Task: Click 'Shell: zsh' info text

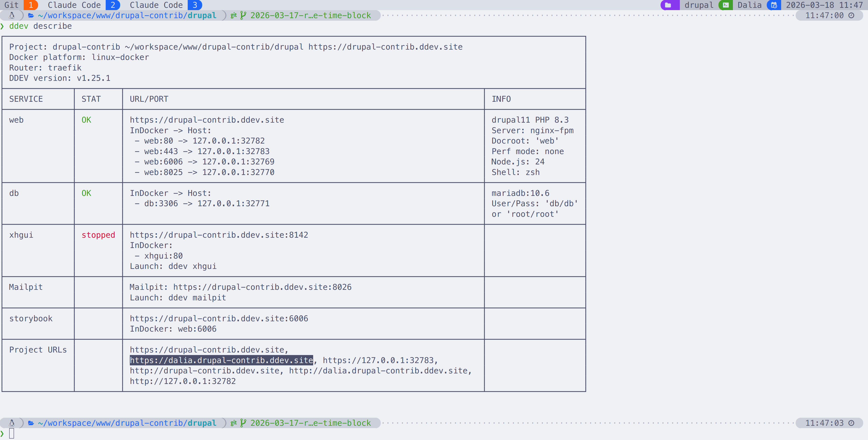Action: coord(515,172)
